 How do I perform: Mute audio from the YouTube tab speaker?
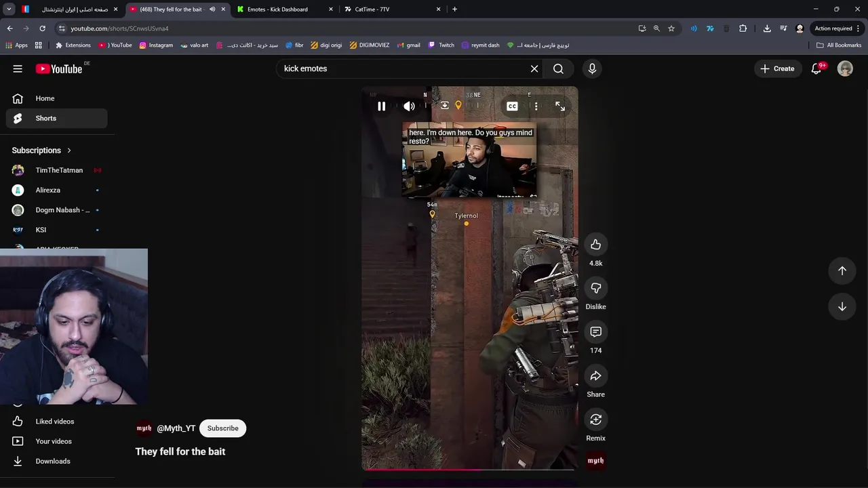[x=212, y=9]
